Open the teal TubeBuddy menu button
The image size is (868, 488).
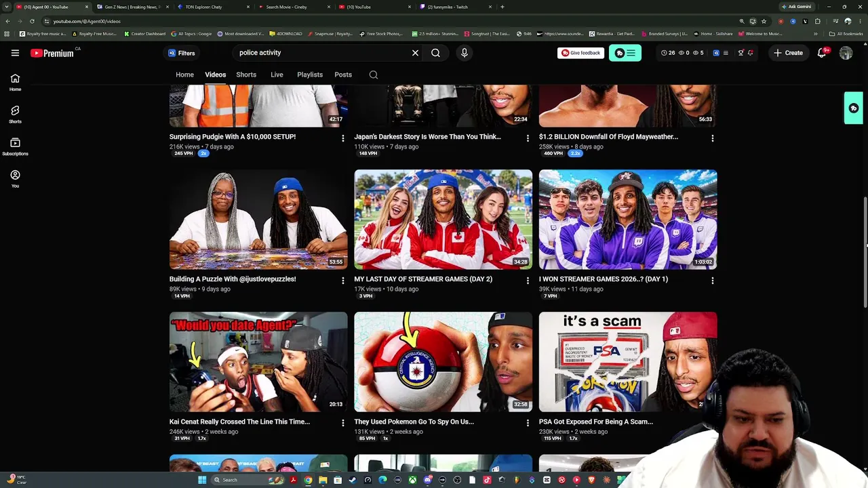coord(625,53)
